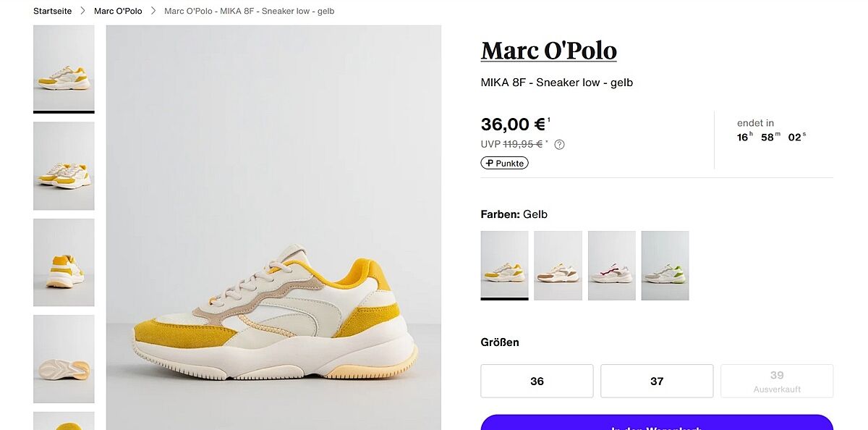The height and width of the screenshot is (430, 868).
Task: Show the sole-view thumbnail
Action: (x=64, y=358)
